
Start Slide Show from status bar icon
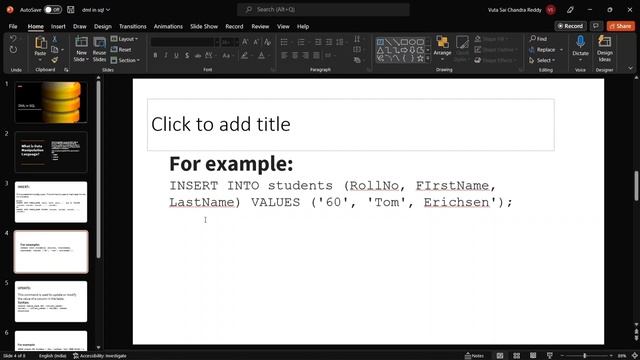pyautogui.click(x=550, y=356)
